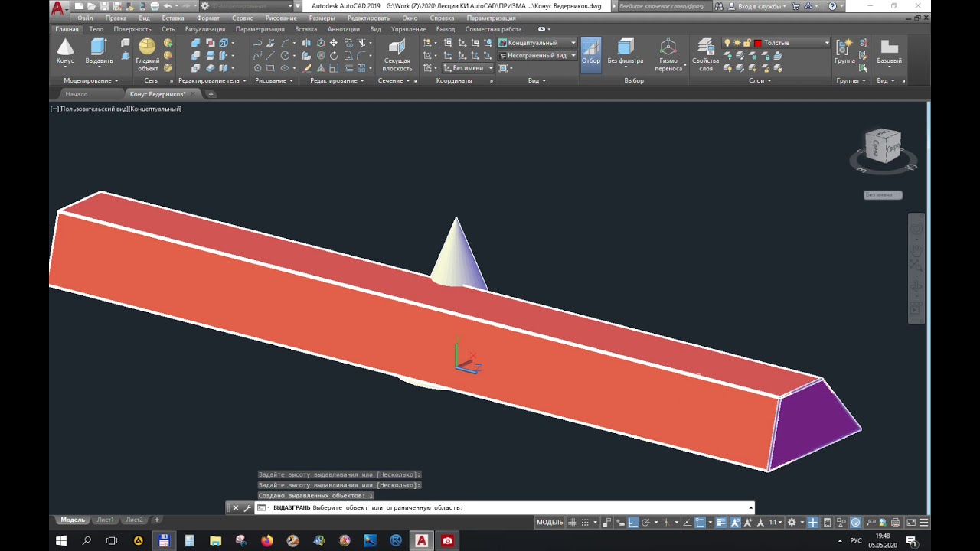Screen dimensions: 980x551
Task: Click the command line input field
Action: click(505, 507)
